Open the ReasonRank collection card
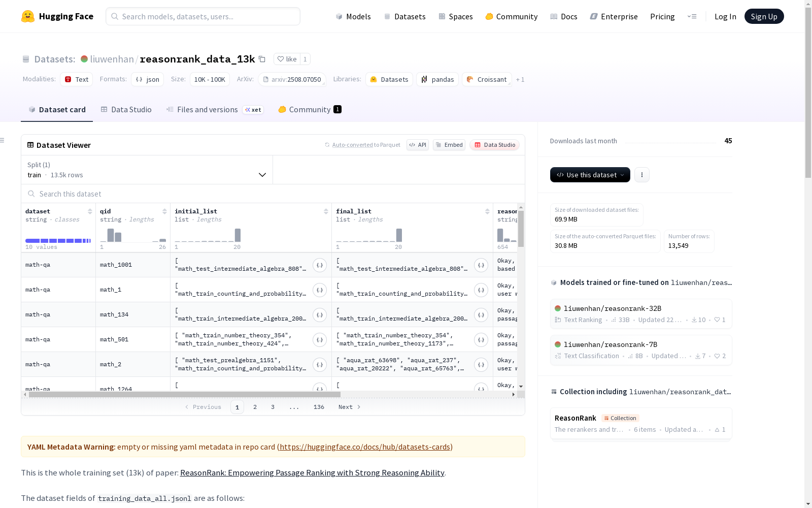The width and height of the screenshot is (812, 508). pyautogui.click(x=641, y=424)
